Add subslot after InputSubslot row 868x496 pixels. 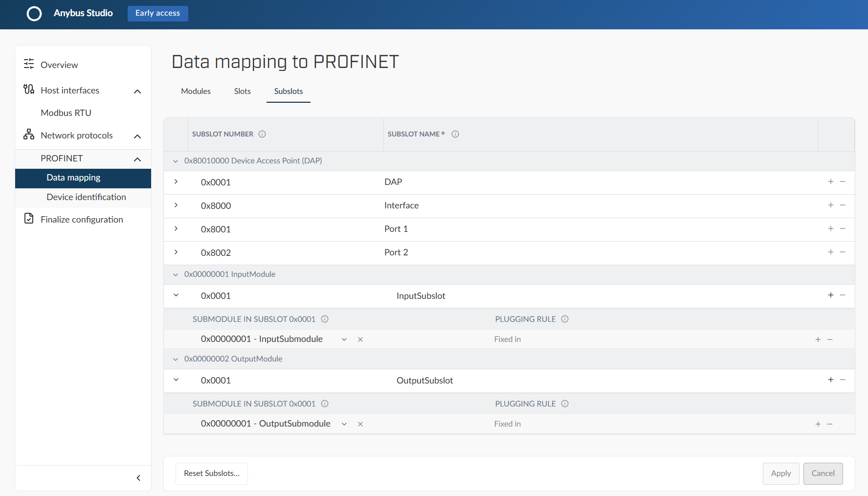click(830, 295)
